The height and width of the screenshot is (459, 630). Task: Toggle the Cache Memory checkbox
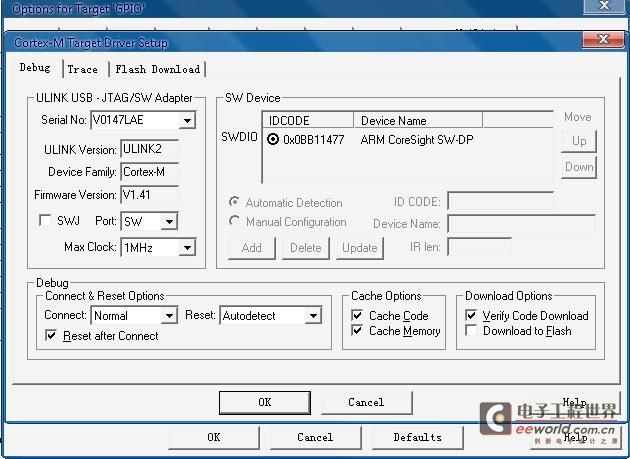(357, 330)
